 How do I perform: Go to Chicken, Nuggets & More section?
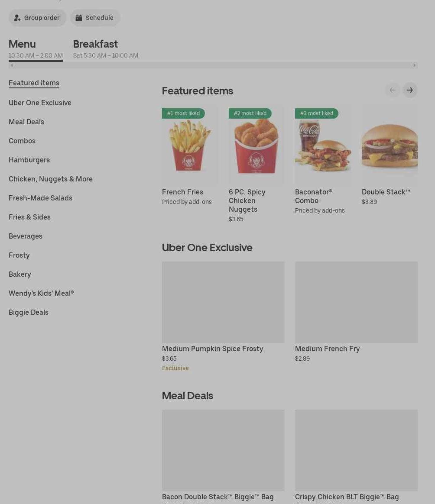click(51, 179)
